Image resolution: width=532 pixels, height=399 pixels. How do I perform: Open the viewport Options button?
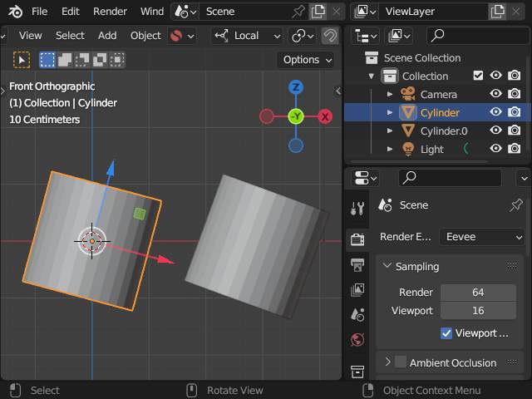tap(307, 60)
